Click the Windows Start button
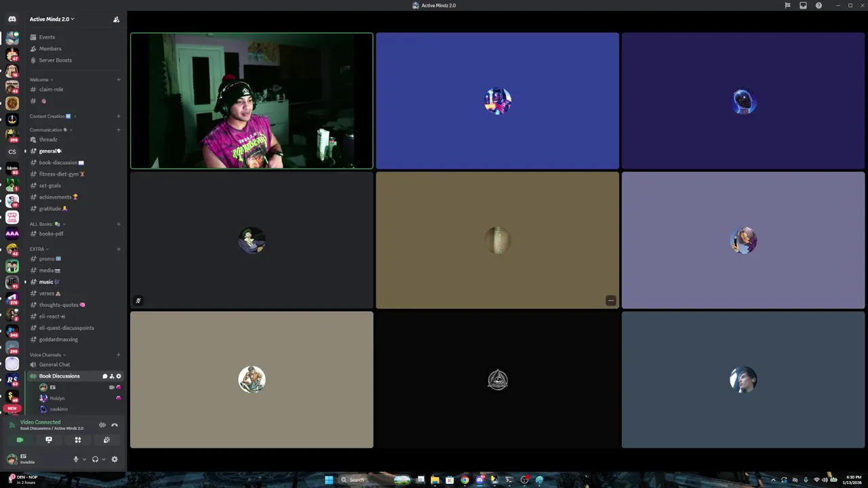The width and height of the screenshot is (868, 488). (329, 480)
